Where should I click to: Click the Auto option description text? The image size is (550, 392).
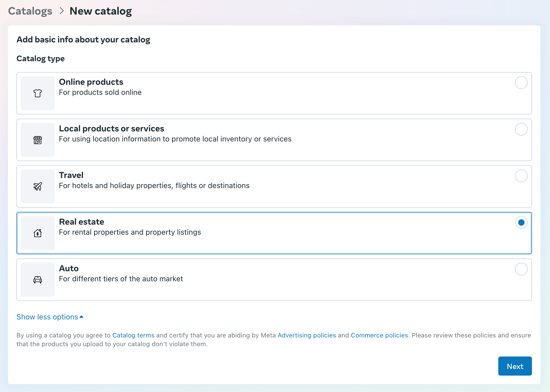tap(121, 279)
